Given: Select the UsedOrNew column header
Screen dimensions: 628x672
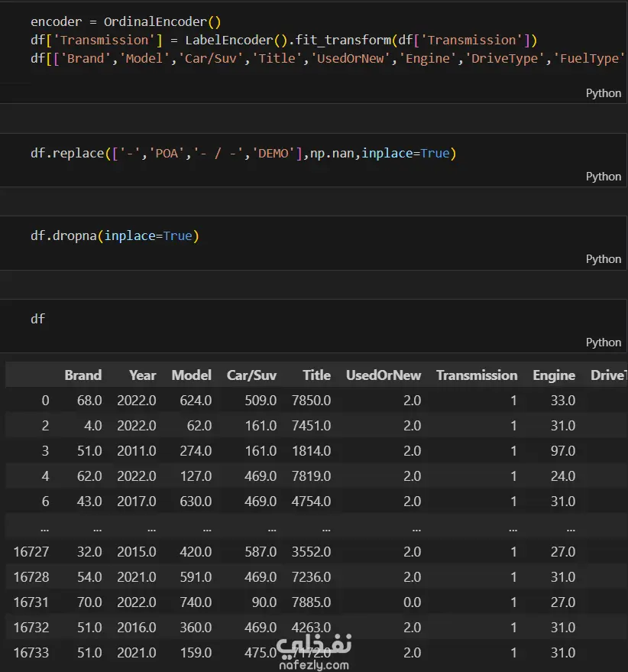Looking at the screenshot, I should click(383, 375).
